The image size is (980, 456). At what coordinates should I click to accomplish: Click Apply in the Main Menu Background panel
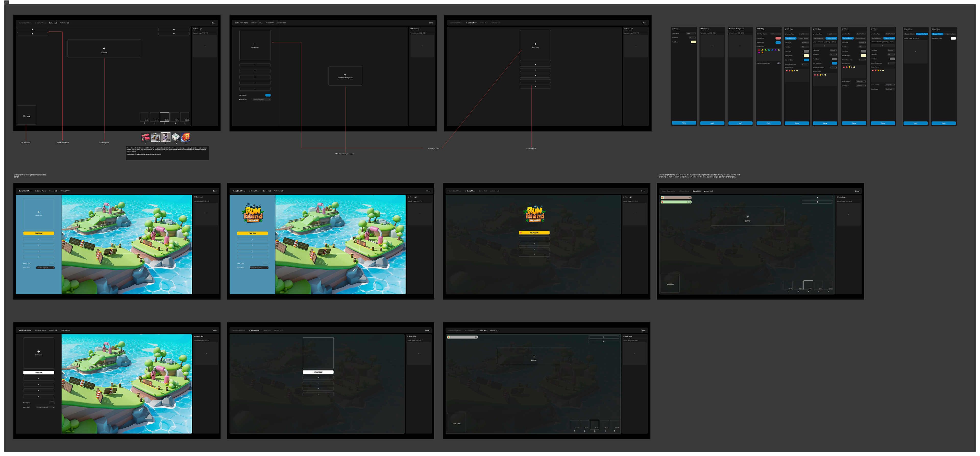coord(741,123)
